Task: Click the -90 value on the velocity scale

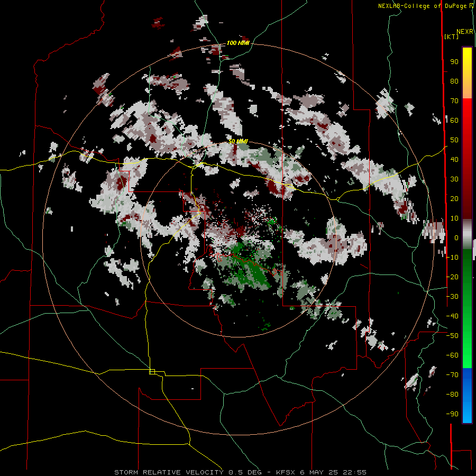Action: tap(452, 414)
